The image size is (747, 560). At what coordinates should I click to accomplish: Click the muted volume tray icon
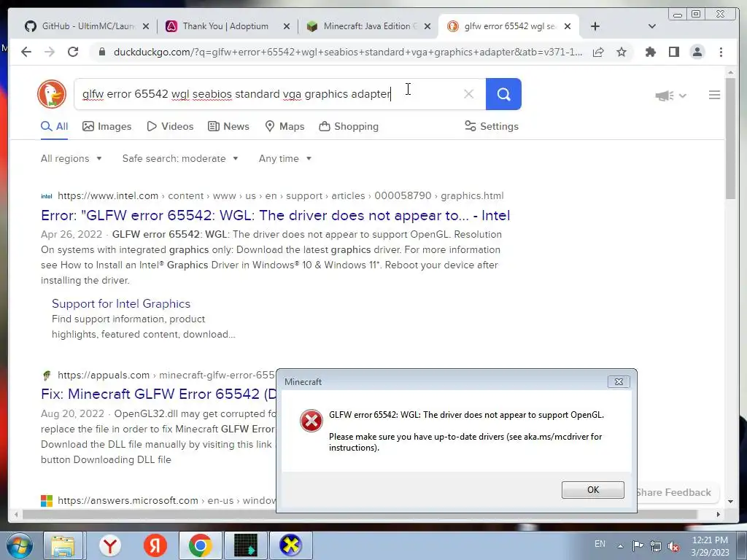click(x=673, y=546)
